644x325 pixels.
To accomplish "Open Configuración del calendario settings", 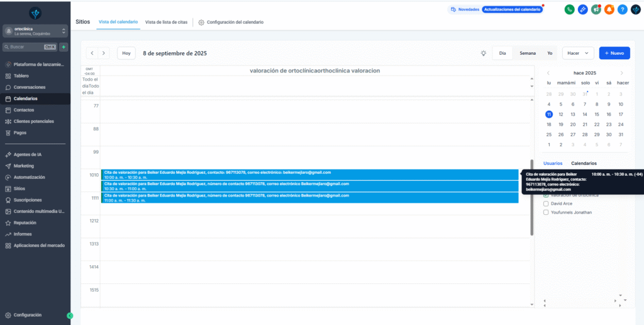I will [231, 22].
